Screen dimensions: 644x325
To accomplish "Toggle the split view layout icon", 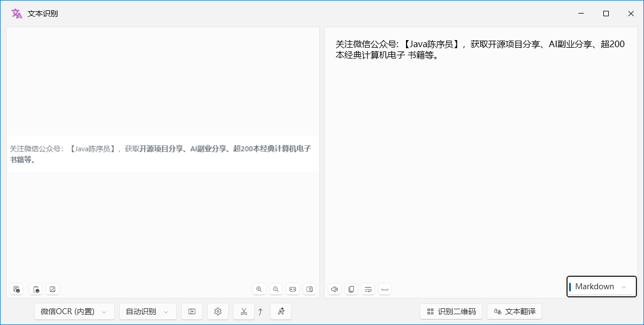I will (x=310, y=289).
